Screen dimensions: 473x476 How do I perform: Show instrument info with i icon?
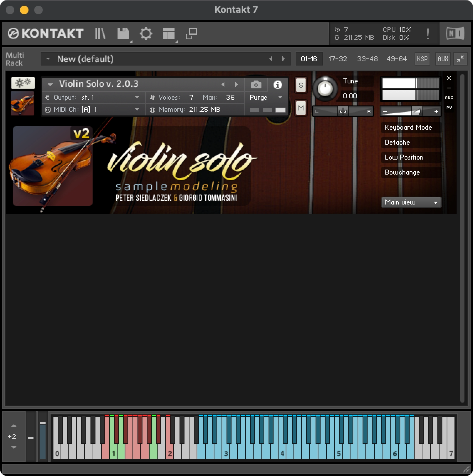click(277, 84)
